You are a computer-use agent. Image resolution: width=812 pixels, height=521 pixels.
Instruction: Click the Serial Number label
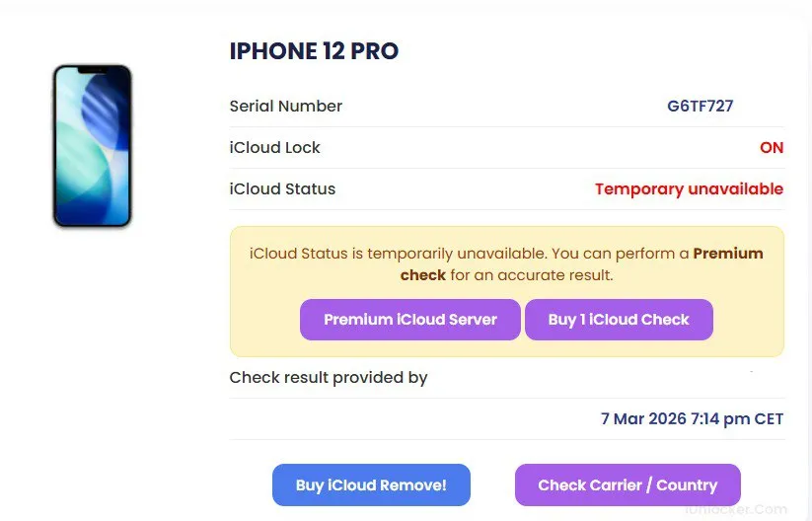286,107
